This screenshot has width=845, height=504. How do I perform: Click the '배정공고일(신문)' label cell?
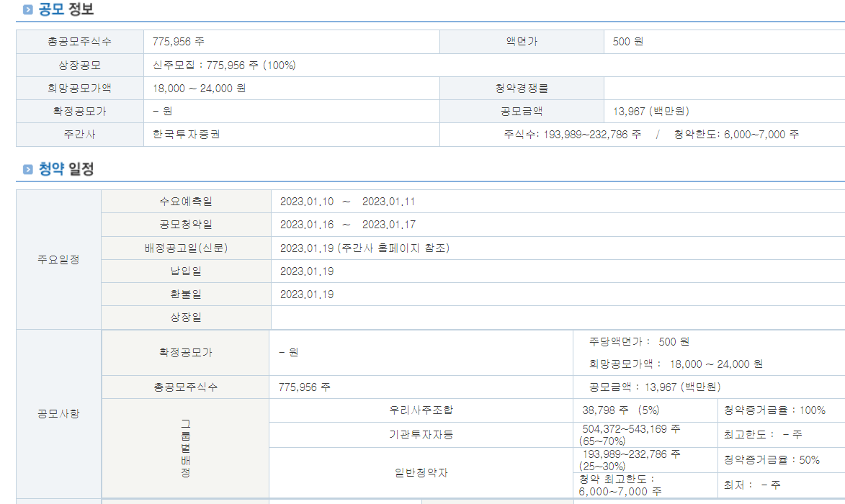coord(186,248)
